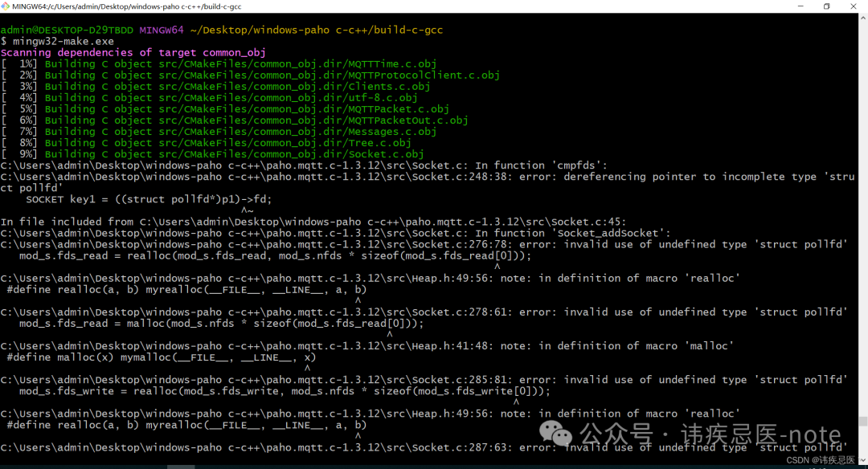Click the 'mod_s.fds_read = malloc(' code line
868x469 pixels.
point(222,324)
